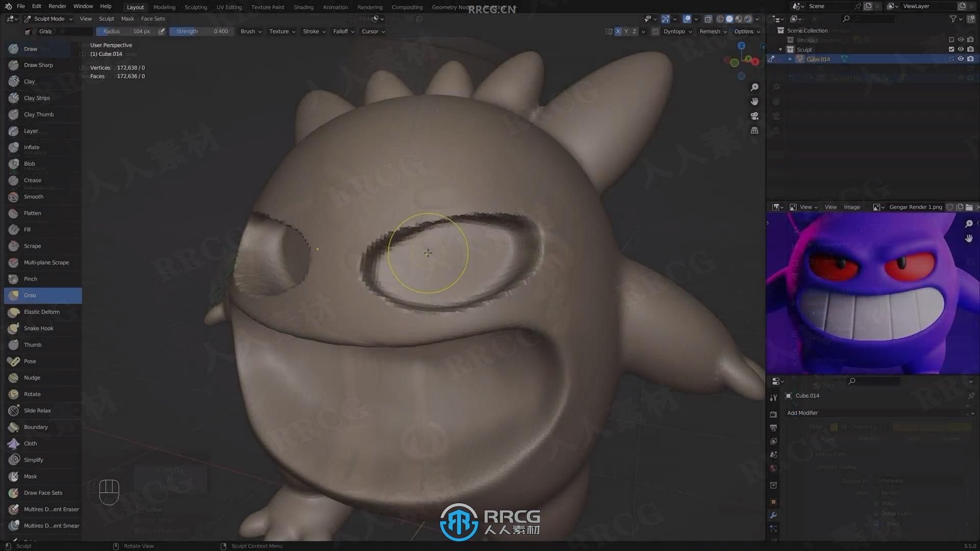Open the Texture dropdown

click(x=282, y=32)
